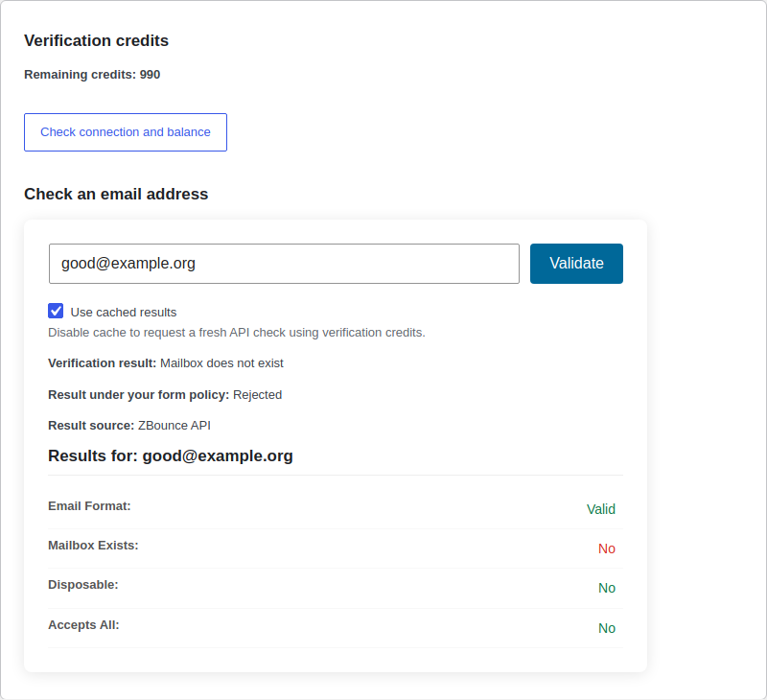Click the Rejected form policy result
The image size is (767, 700).
(257, 395)
